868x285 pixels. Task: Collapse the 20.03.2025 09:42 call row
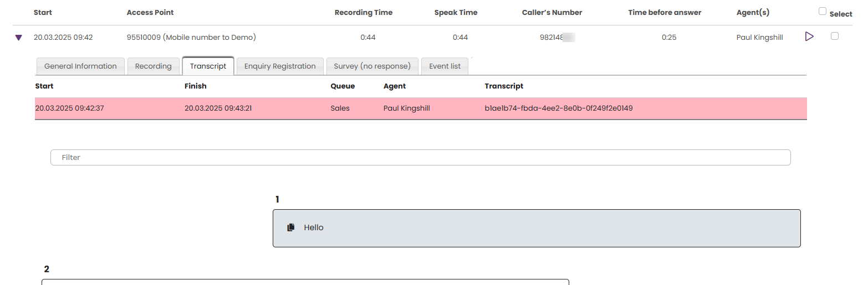pyautogui.click(x=19, y=38)
